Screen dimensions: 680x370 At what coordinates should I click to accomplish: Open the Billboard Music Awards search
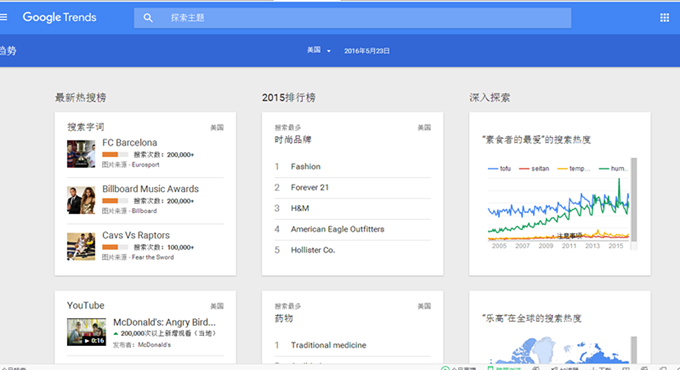click(x=150, y=189)
